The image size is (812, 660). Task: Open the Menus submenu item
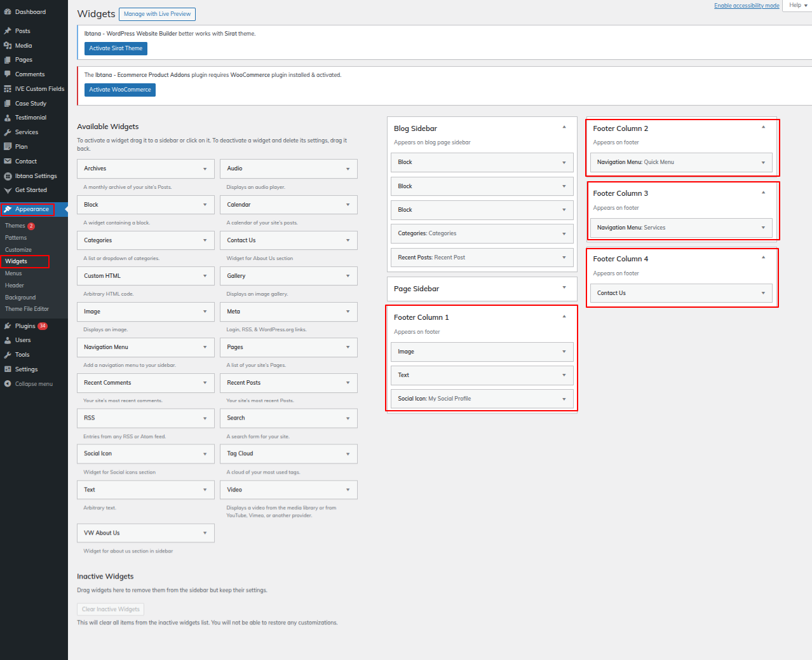pyautogui.click(x=13, y=273)
